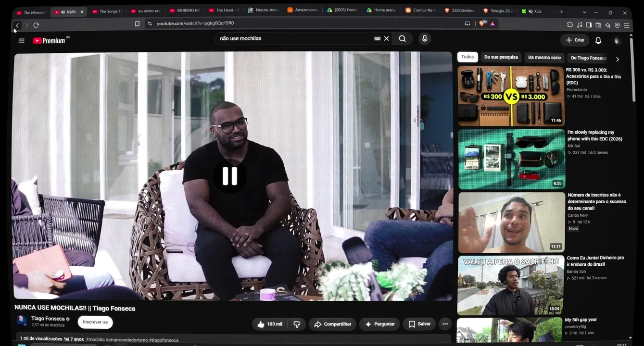
Task: Open Tiago Fonseca channel name link
Action: 48,319
